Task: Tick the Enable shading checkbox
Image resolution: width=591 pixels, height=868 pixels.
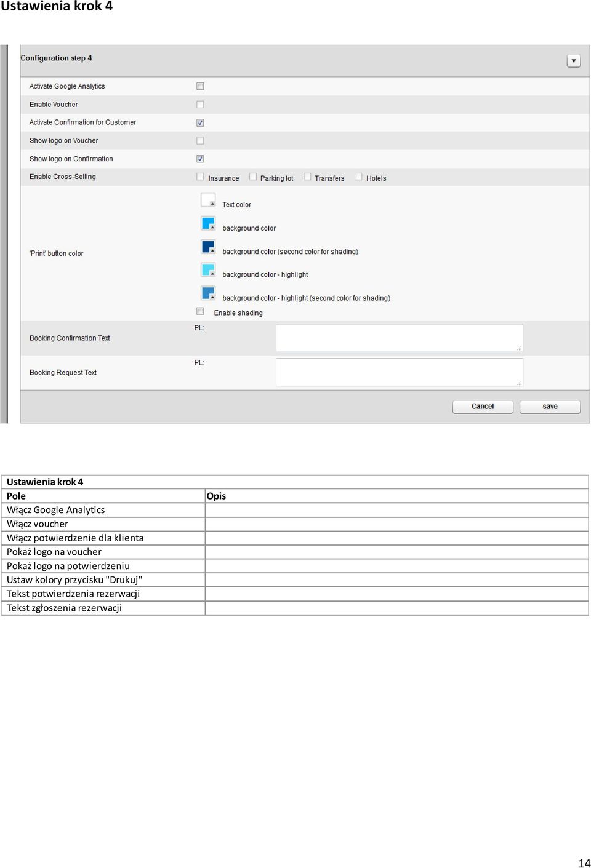Action: pos(200,311)
